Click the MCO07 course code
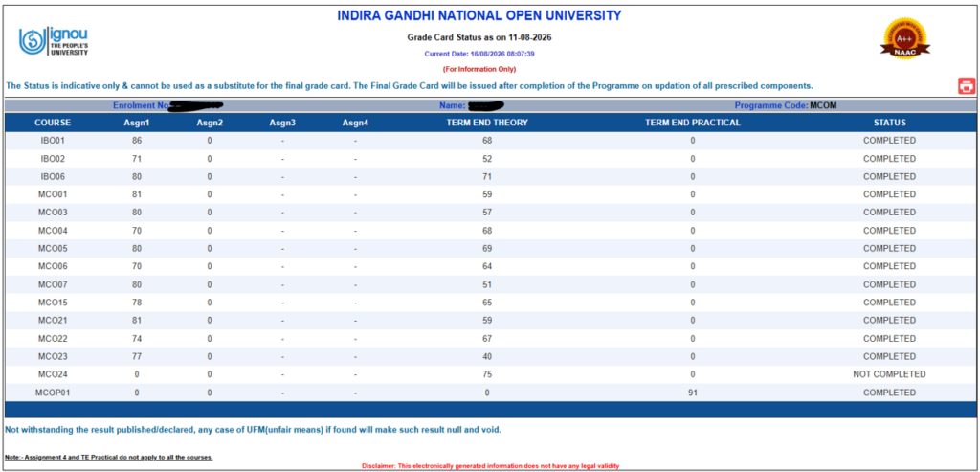 53,284
